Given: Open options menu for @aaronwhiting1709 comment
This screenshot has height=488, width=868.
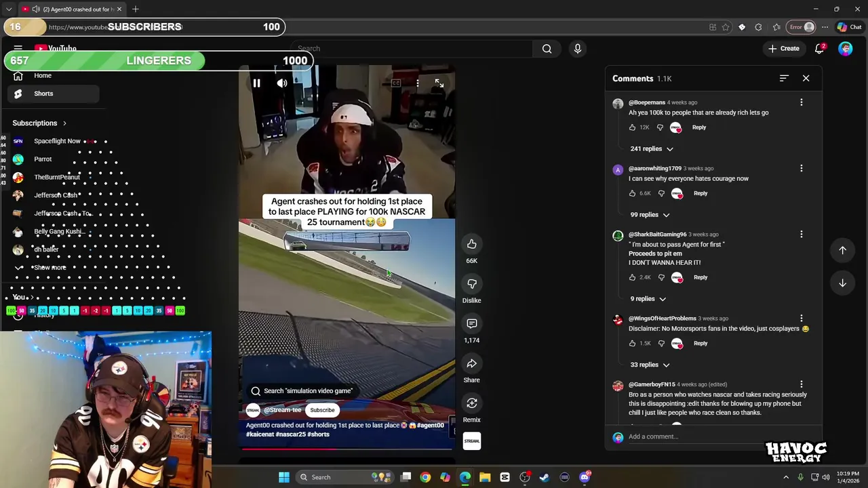Looking at the screenshot, I should tap(802, 168).
